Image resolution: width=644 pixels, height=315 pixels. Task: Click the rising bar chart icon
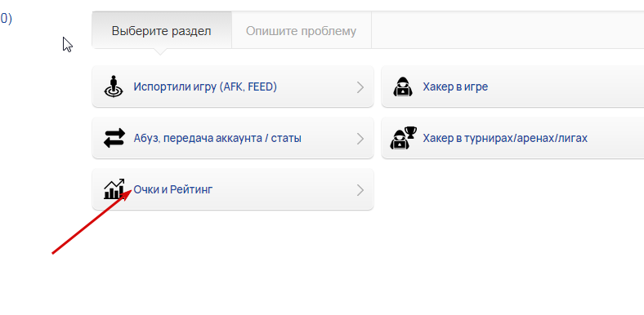(x=114, y=189)
